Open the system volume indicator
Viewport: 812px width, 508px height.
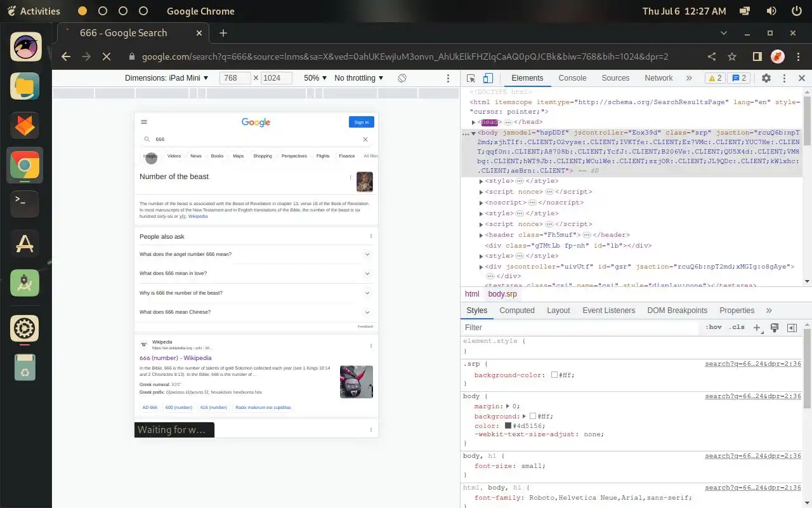coord(771,11)
